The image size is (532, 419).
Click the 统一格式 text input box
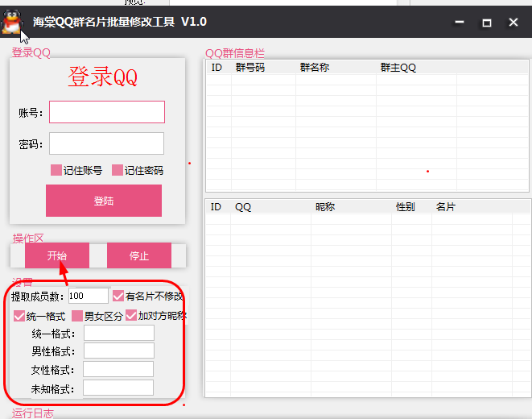[x=119, y=333]
